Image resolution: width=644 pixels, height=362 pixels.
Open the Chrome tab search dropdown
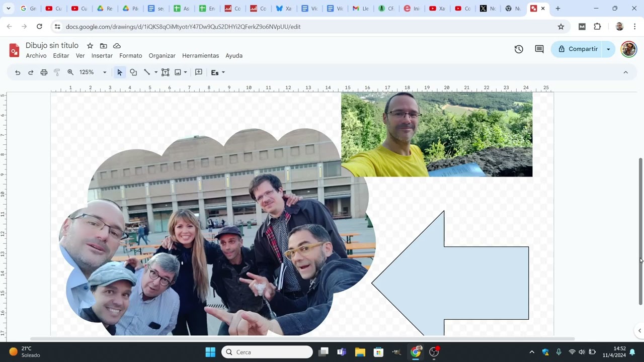pyautogui.click(x=8, y=9)
